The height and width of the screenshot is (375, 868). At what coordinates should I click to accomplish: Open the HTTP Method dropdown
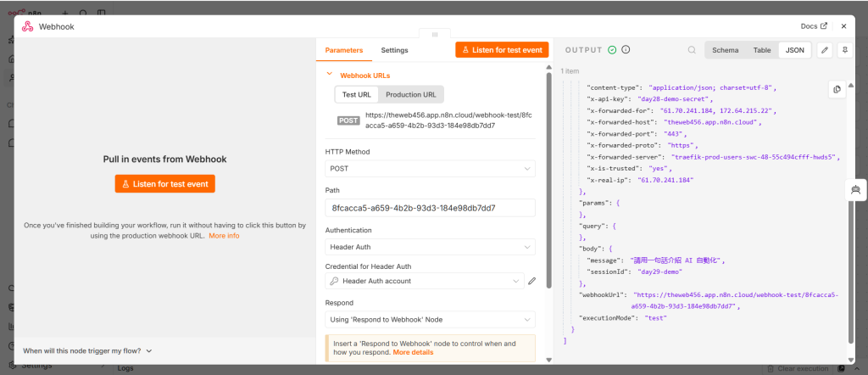430,168
